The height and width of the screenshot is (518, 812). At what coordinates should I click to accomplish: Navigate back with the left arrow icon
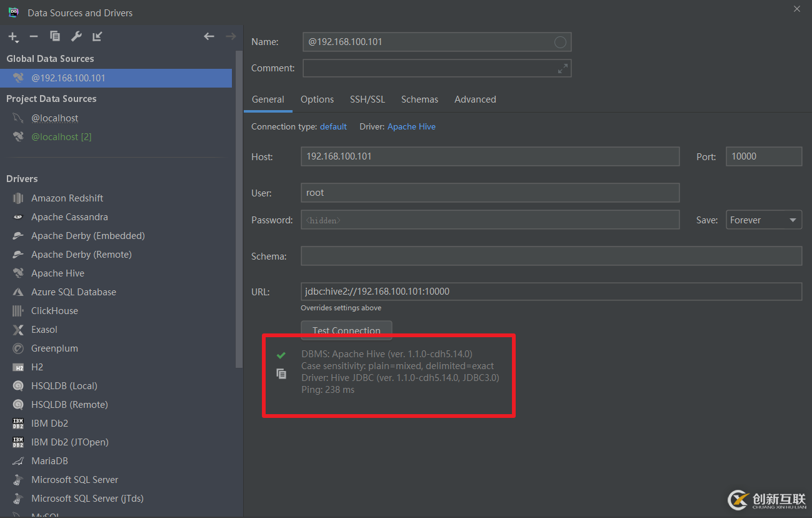[x=209, y=37]
